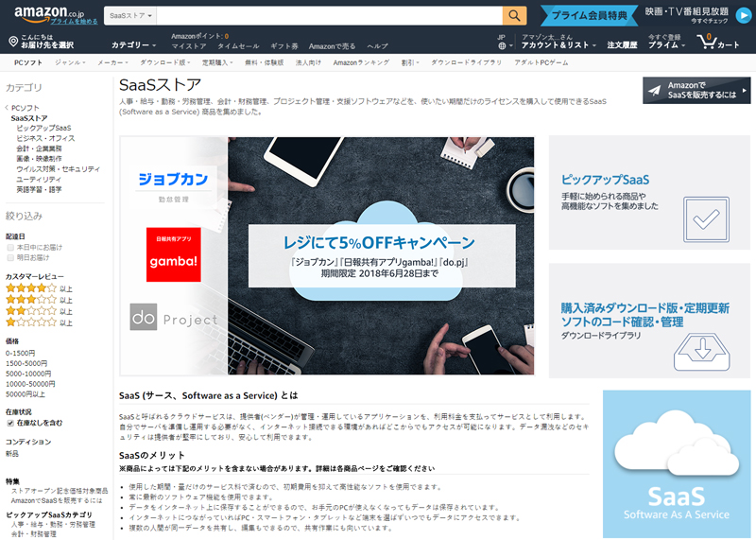Image resolution: width=756 pixels, height=540 pixels.
Task: Select 会計・企業業務 category
Action: pyautogui.click(x=39, y=148)
